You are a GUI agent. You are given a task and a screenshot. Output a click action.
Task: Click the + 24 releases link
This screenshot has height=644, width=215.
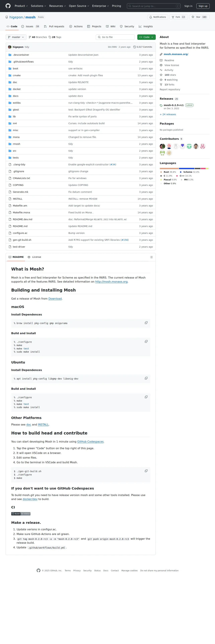pyautogui.click(x=168, y=115)
